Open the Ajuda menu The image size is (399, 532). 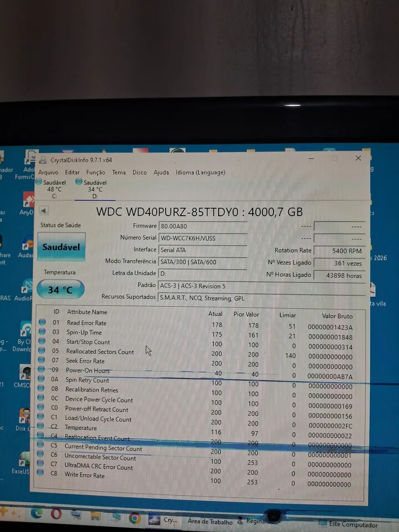coord(161,172)
